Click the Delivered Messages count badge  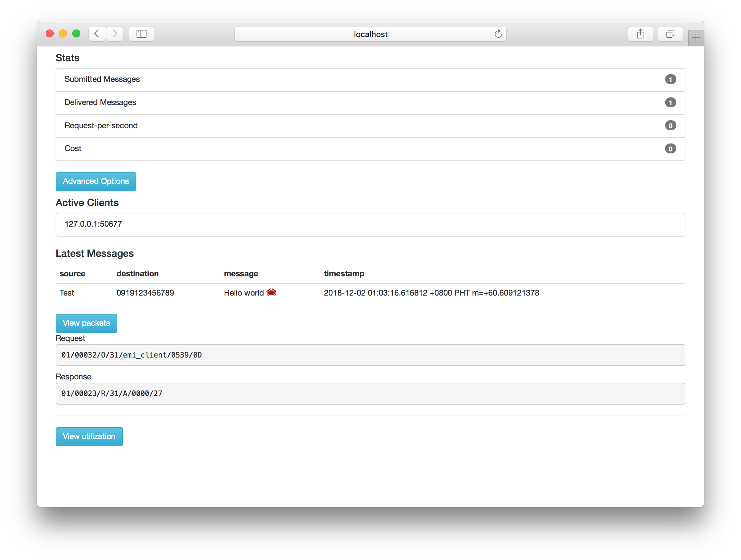[670, 102]
